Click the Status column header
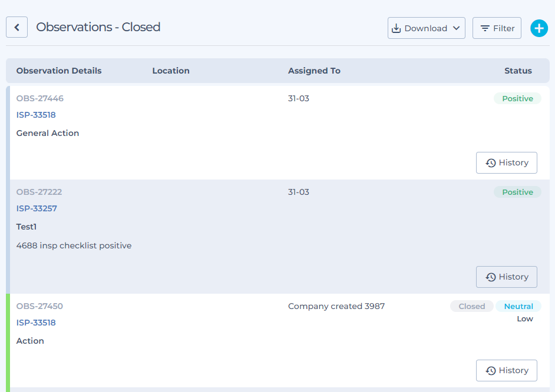 pyautogui.click(x=518, y=71)
